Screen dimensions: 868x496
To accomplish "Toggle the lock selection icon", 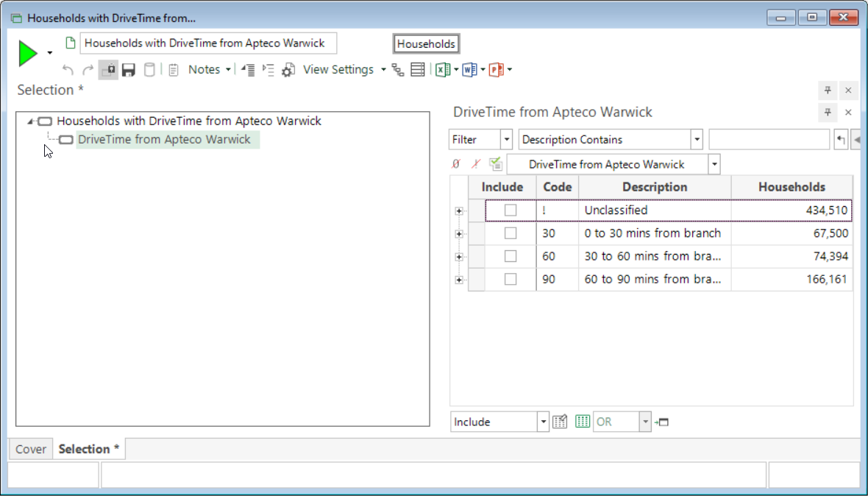I will 109,70.
